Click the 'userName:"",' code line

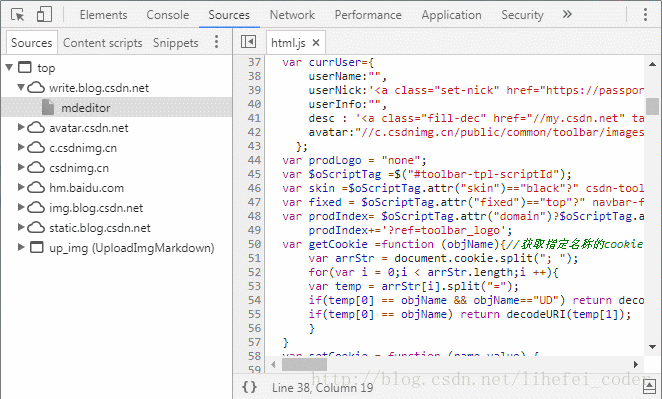pyautogui.click(x=347, y=76)
